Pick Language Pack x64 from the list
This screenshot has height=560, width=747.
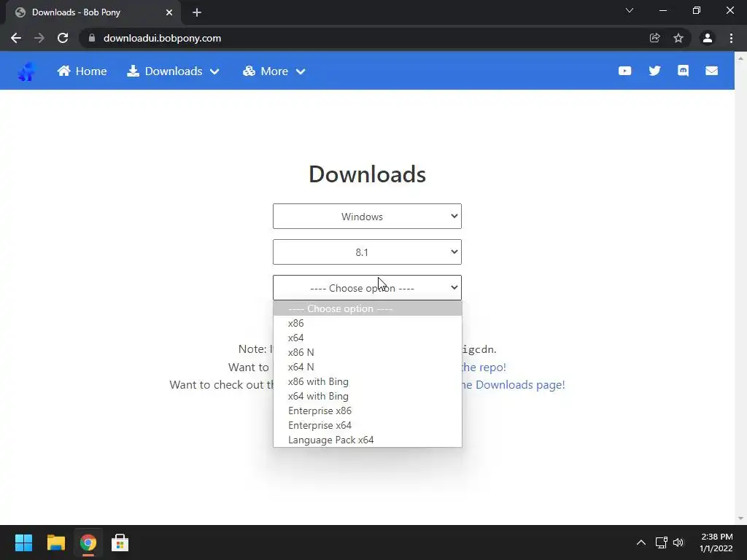(368, 440)
